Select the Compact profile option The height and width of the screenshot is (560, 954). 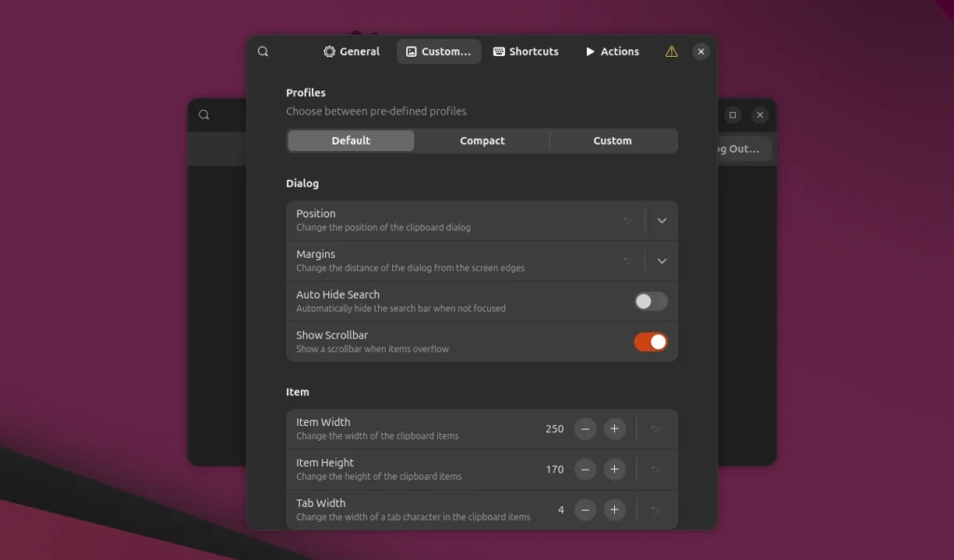[x=482, y=141]
